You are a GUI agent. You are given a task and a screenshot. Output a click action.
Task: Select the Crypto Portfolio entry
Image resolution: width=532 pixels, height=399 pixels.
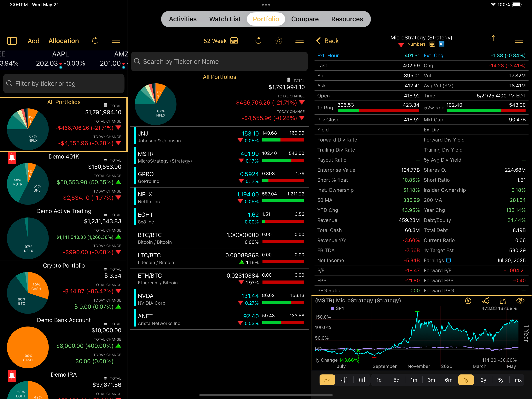(x=64, y=288)
